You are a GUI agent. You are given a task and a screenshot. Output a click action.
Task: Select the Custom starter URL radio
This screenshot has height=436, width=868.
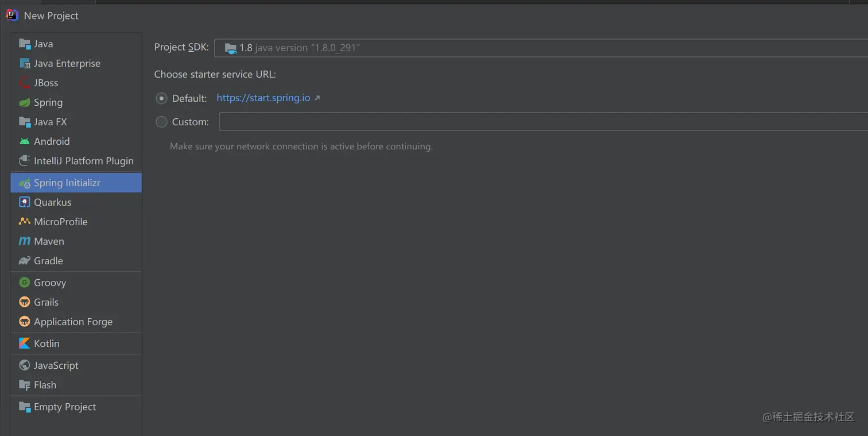click(x=161, y=122)
